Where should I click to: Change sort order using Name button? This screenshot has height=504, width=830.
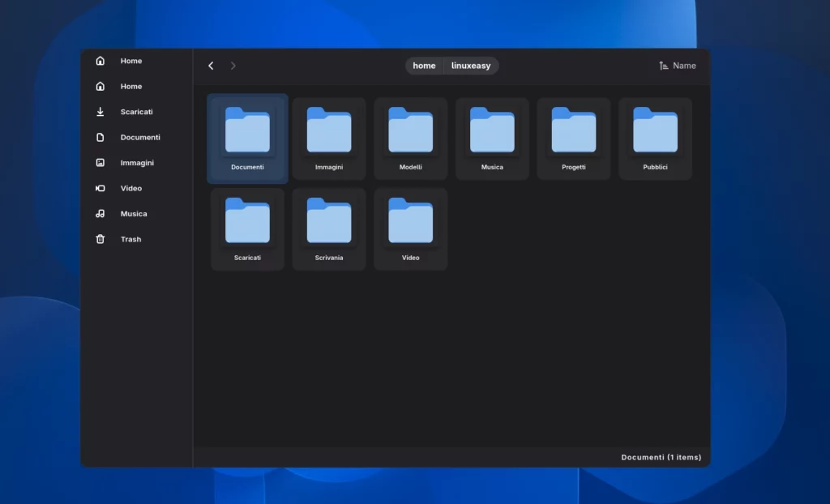(678, 66)
